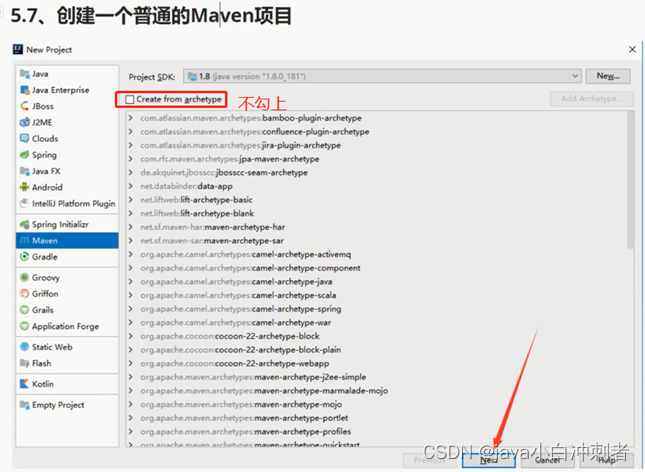Click the Static Web globe icon
The width and height of the screenshot is (645, 472).
pos(24,347)
